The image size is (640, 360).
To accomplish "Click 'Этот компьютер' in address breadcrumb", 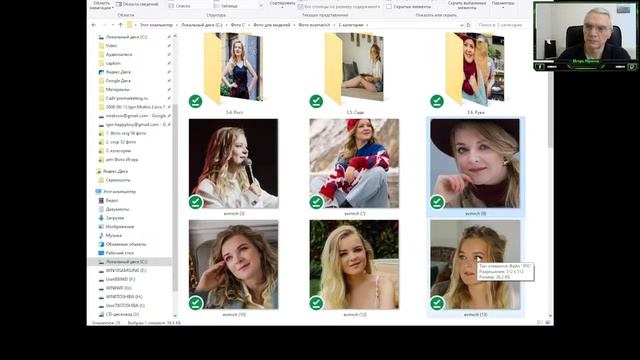I will 156,25.
